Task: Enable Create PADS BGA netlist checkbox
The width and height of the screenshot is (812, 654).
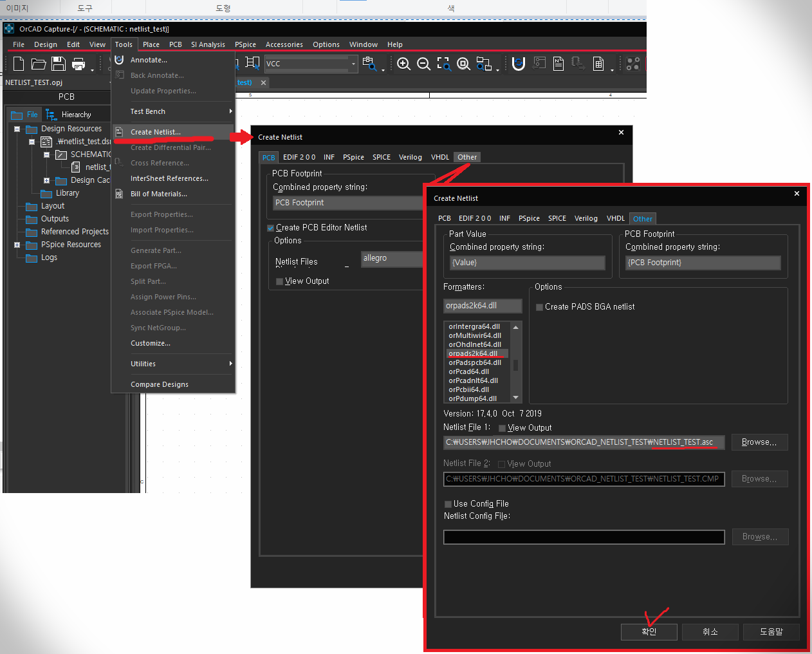Action: 540,307
